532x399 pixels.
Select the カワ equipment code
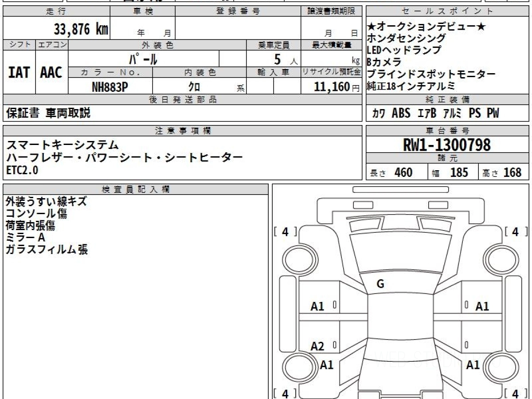click(x=378, y=113)
